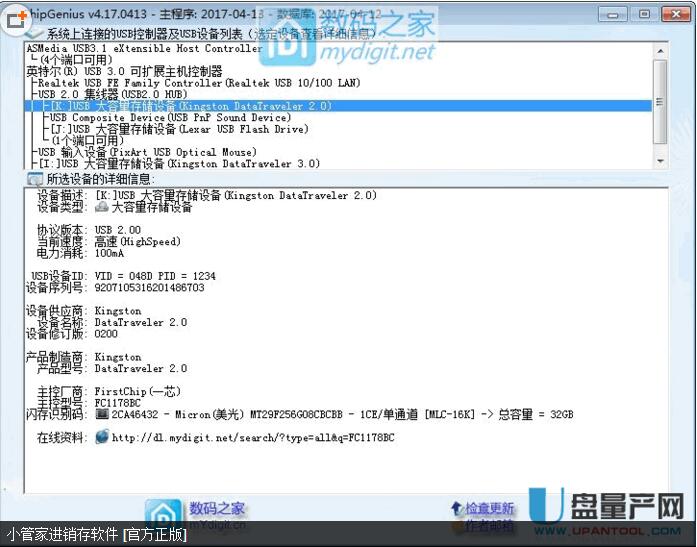
Task: Click the Micron MT29F256G08CBCBB flash ID text
Action: pyautogui.click(x=342, y=415)
